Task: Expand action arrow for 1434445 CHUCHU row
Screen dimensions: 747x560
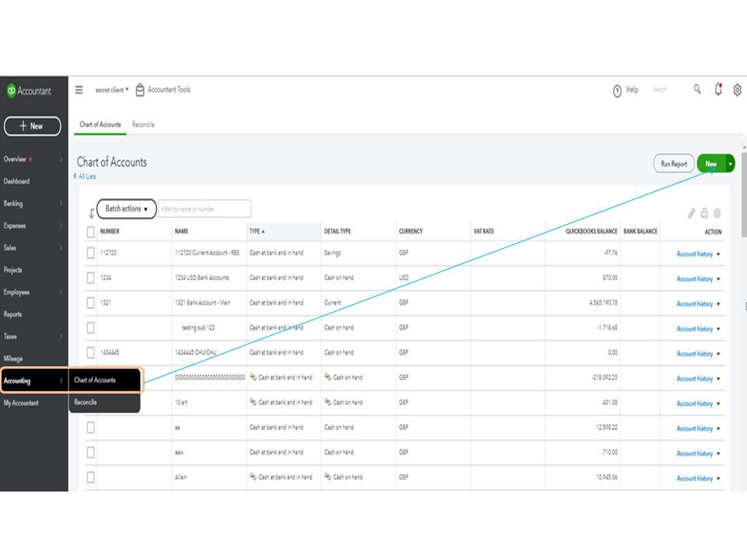Action: (x=718, y=354)
